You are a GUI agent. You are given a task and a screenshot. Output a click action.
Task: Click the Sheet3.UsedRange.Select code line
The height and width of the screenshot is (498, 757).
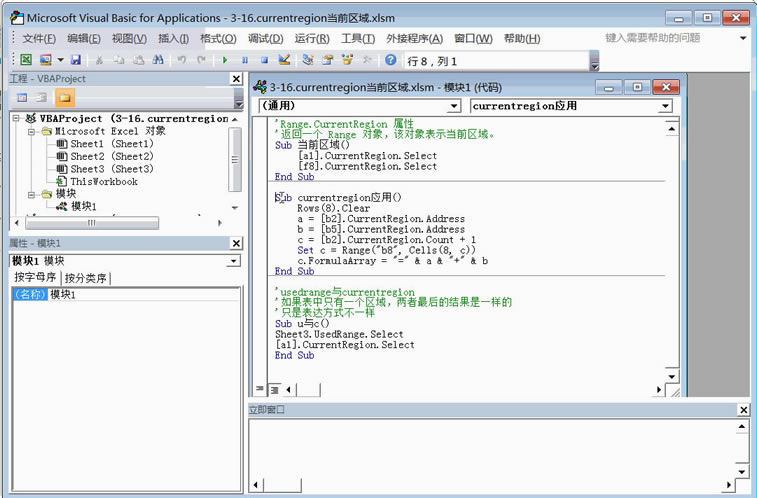click(x=339, y=334)
